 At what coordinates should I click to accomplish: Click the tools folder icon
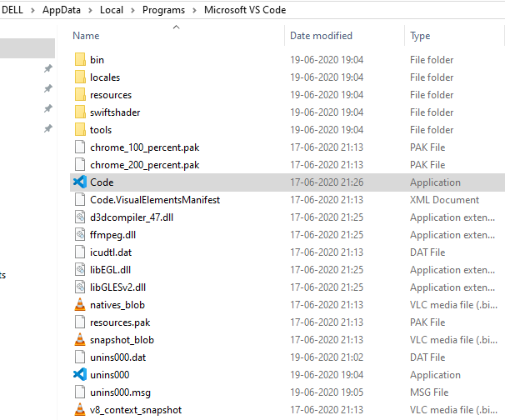click(80, 130)
